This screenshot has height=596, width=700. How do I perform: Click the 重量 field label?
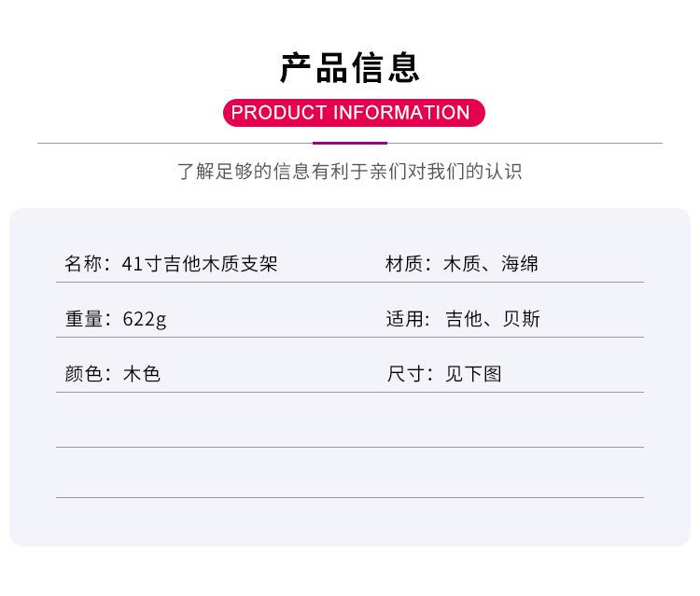pyautogui.click(x=83, y=319)
